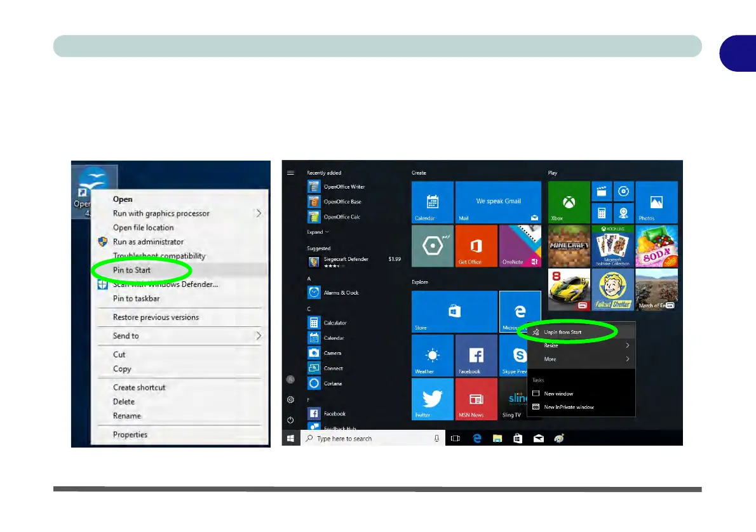Launch Edge from the taskbar
The image size is (756, 532).
pyautogui.click(x=477, y=438)
